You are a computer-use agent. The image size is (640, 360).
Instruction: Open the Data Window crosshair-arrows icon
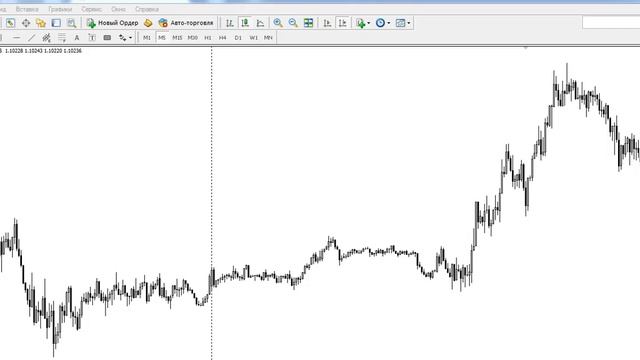click(26, 23)
